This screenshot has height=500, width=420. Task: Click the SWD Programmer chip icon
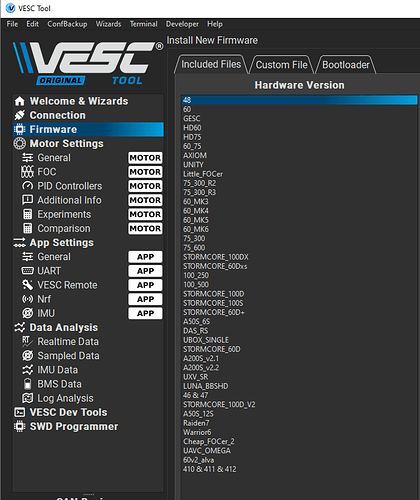click(20, 426)
